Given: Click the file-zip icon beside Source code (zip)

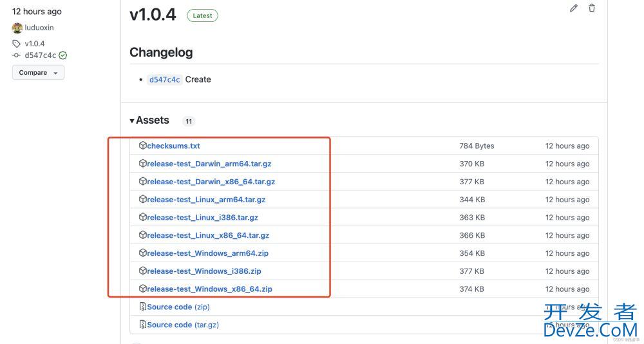Looking at the screenshot, I should pos(143,307).
